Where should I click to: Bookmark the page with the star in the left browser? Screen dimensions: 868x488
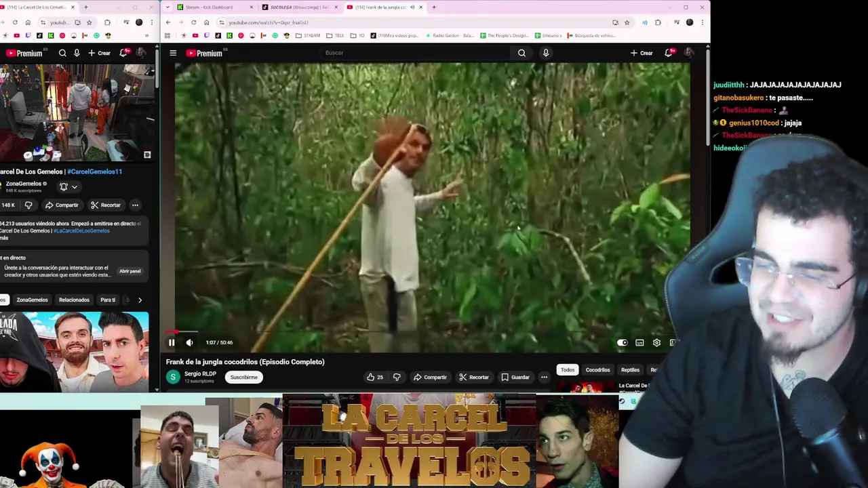point(89,22)
